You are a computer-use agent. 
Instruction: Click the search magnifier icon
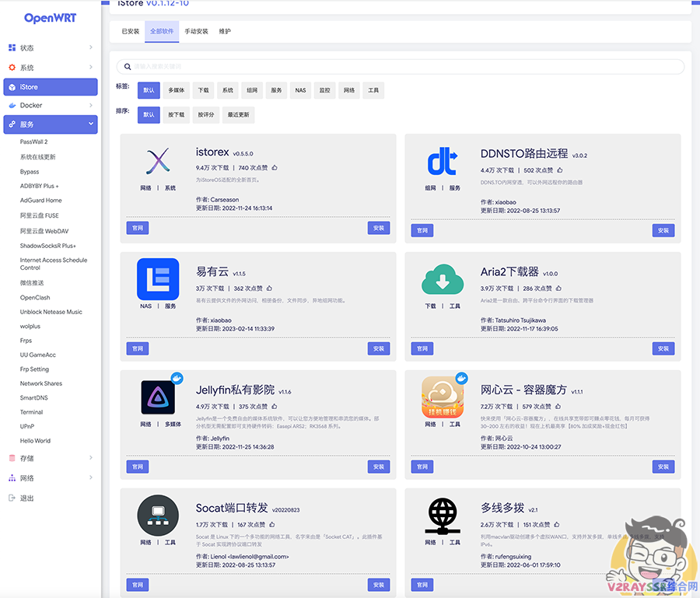(x=128, y=65)
